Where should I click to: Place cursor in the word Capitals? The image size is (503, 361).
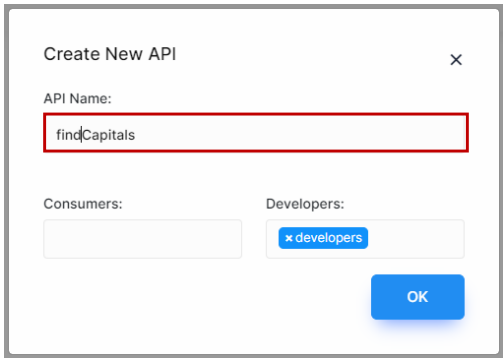tap(109, 135)
